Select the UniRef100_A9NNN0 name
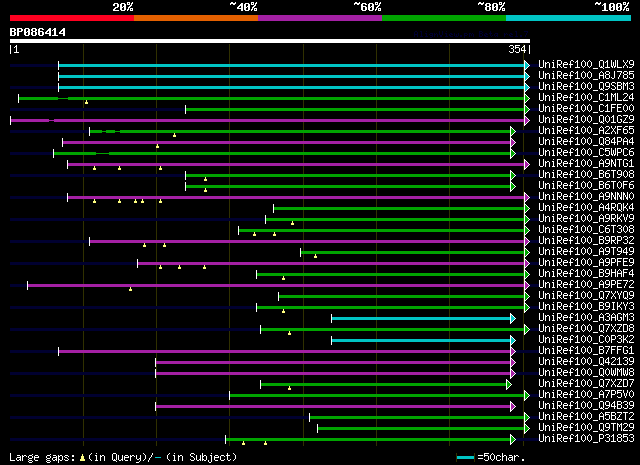This screenshot has height=465, width=640. tap(586, 197)
